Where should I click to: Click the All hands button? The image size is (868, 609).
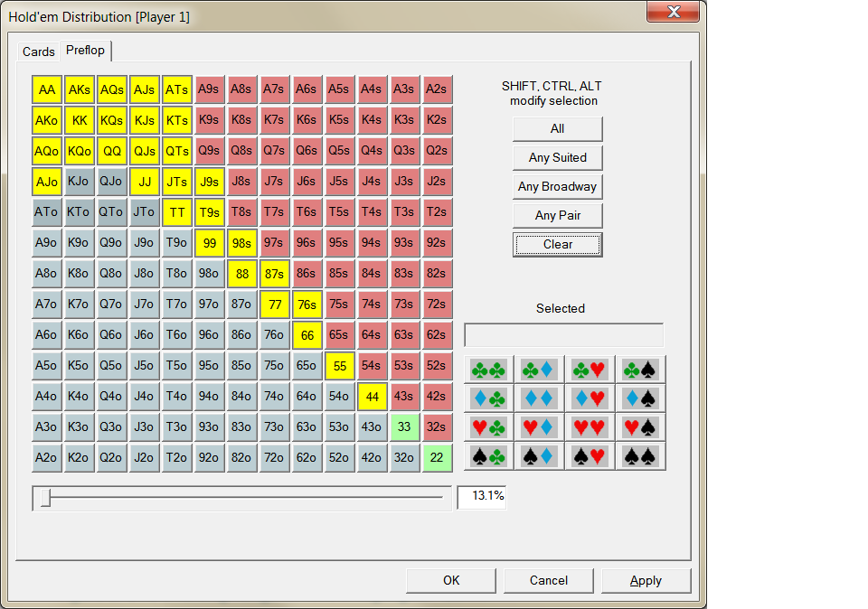point(558,129)
